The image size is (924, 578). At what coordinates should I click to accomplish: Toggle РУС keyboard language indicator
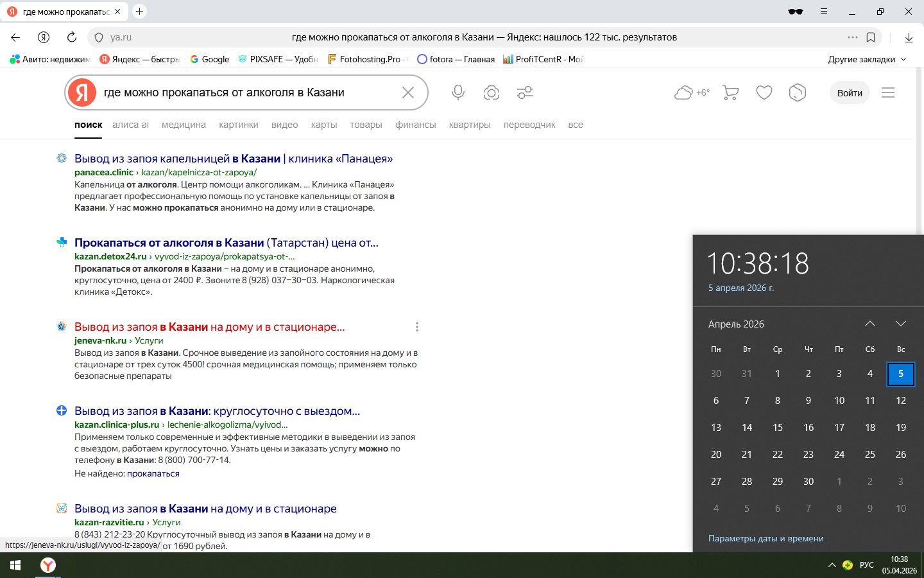pos(866,565)
